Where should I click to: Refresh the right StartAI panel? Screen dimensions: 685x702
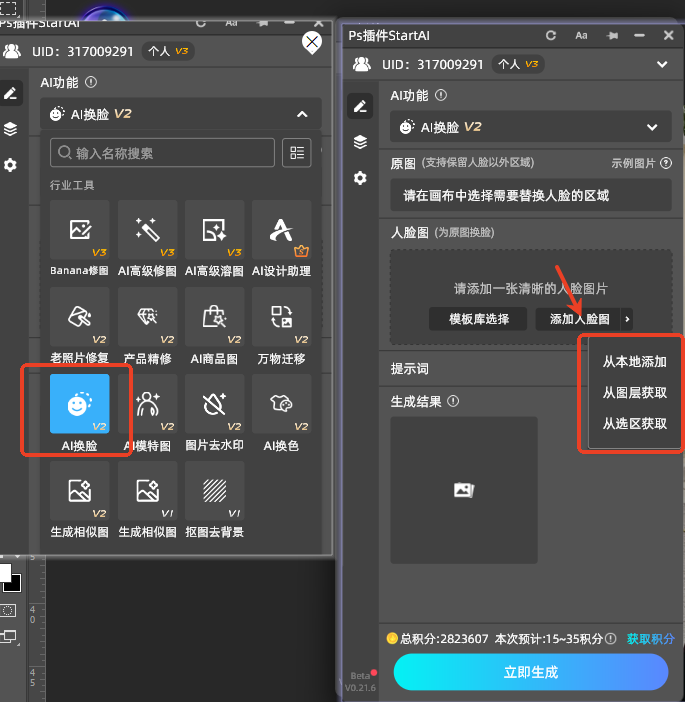click(x=551, y=35)
